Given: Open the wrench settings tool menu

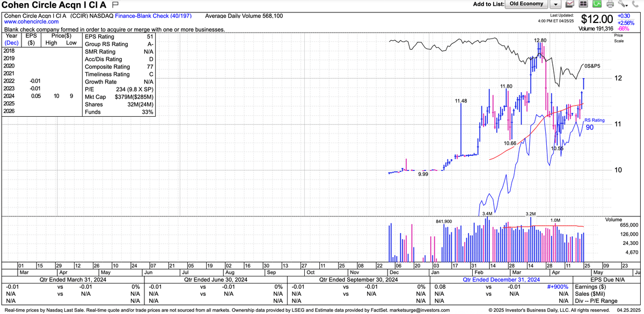Looking at the screenshot, I should (x=623, y=4).
